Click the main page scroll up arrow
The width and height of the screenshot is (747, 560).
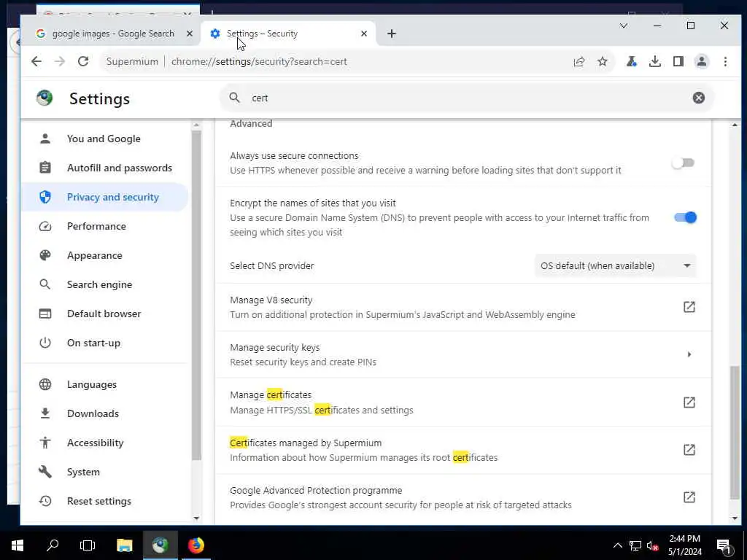click(735, 125)
